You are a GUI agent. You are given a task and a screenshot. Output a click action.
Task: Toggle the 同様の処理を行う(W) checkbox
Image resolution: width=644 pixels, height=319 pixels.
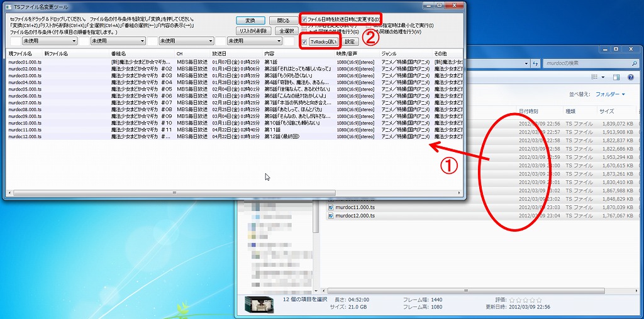click(369, 31)
